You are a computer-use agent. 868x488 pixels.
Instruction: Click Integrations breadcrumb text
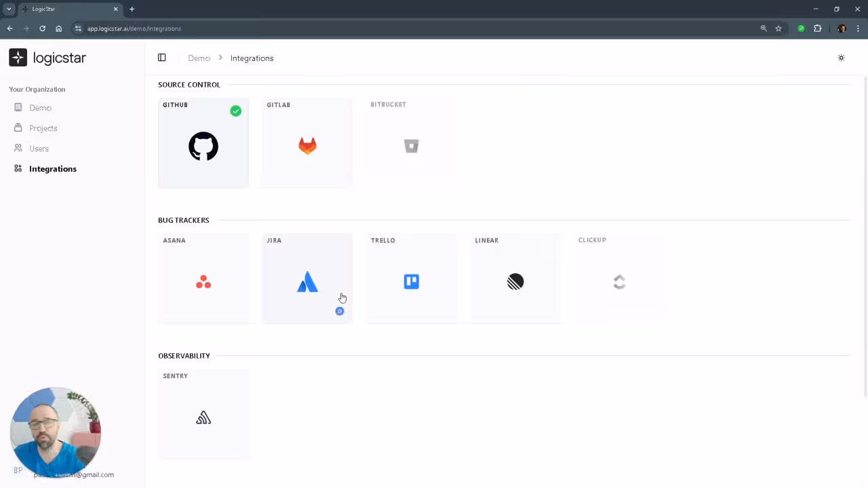click(x=252, y=58)
